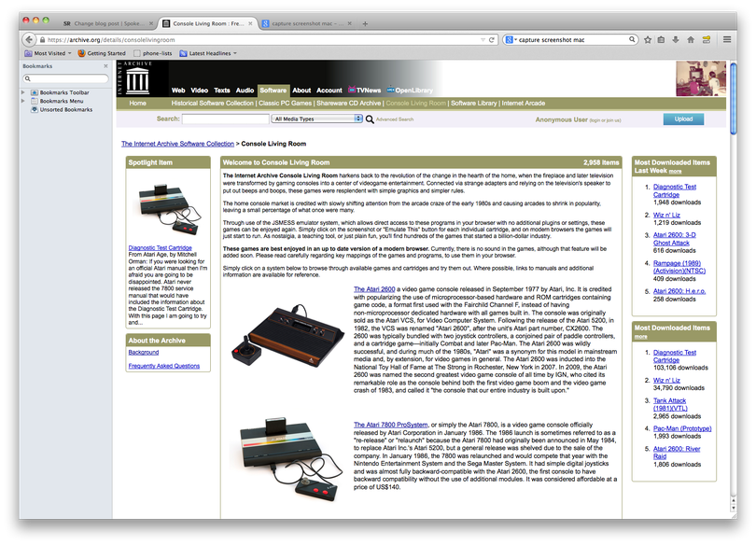
Task: Open the All Media Types dropdown
Action: pos(316,119)
